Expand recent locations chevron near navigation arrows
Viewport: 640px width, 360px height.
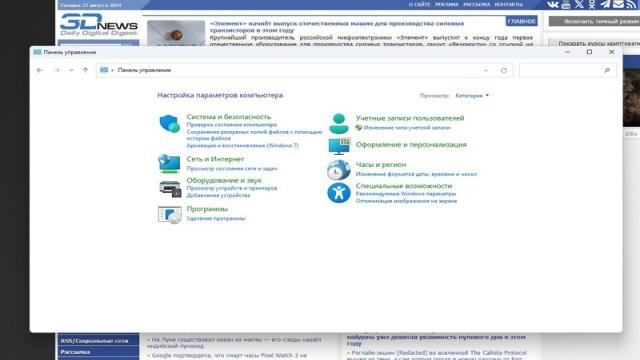[x=71, y=70]
